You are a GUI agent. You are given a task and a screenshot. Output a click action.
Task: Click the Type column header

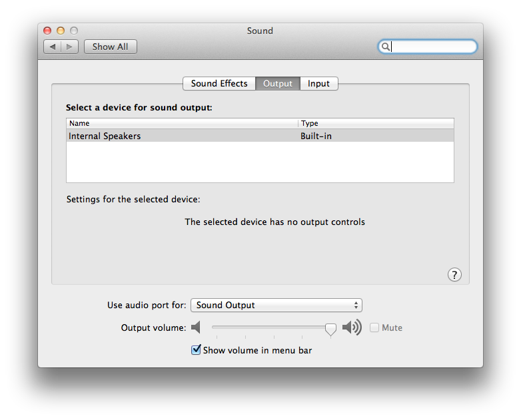pyautogui.click(x=376, y=124)
